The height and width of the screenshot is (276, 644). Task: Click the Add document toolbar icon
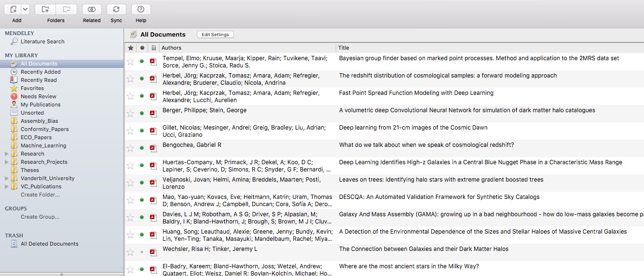(x=13, y=9)
